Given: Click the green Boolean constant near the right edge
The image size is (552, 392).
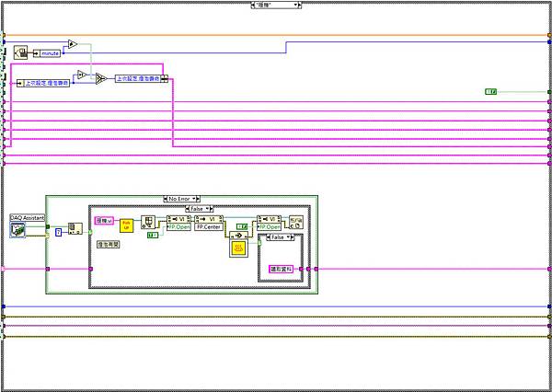Looking at the screenshot, I should (490, 92).
